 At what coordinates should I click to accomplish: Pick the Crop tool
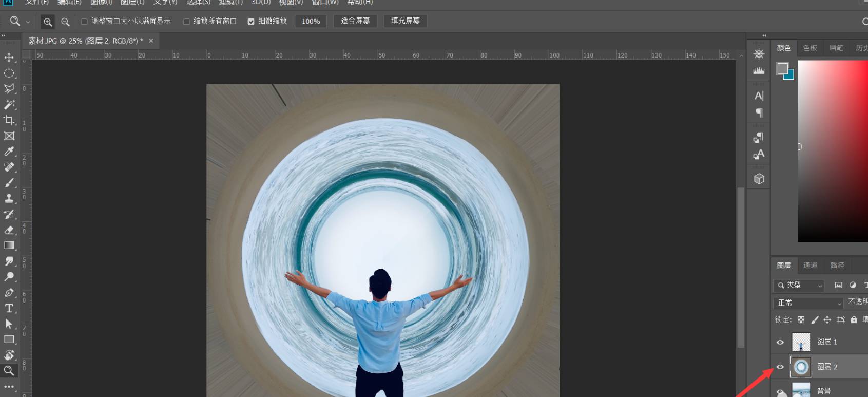[x=9, y=120]
